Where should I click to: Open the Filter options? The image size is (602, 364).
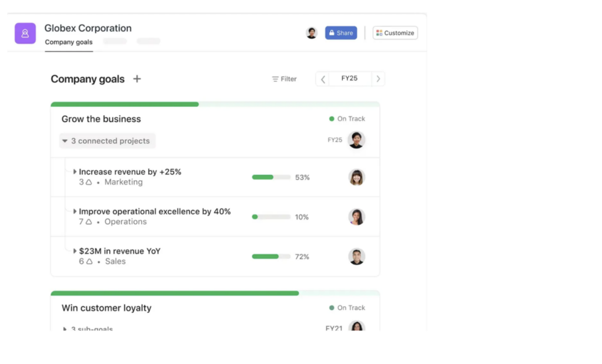point(284,79)
